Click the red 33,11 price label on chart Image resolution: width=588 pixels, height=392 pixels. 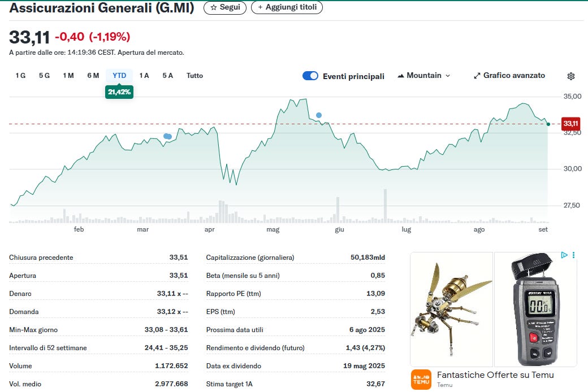tap(570, 124)
